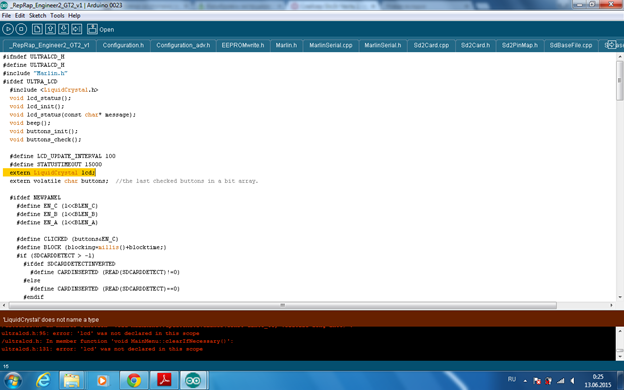Open the tab list arrow at tabs' right edge

click(611, 44)
